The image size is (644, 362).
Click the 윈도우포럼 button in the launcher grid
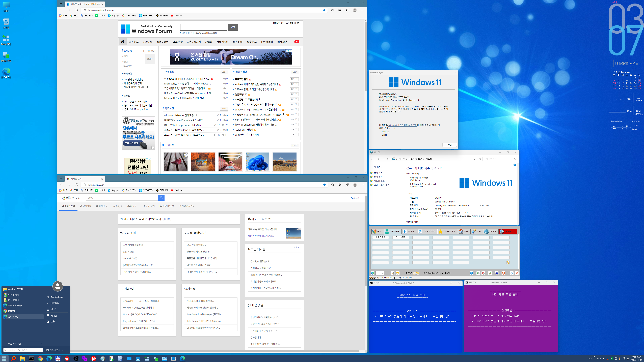[381, 237]
